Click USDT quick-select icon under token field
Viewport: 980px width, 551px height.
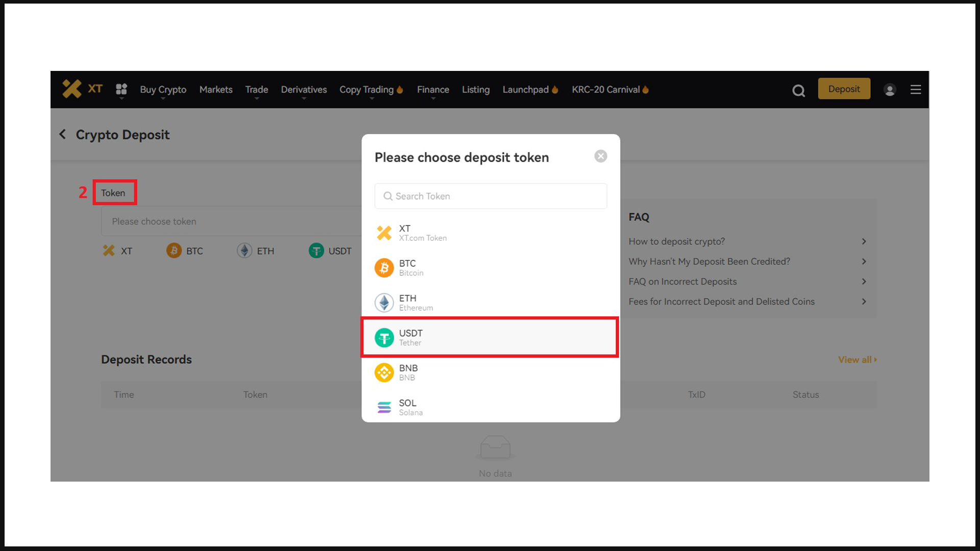point(316,251)
